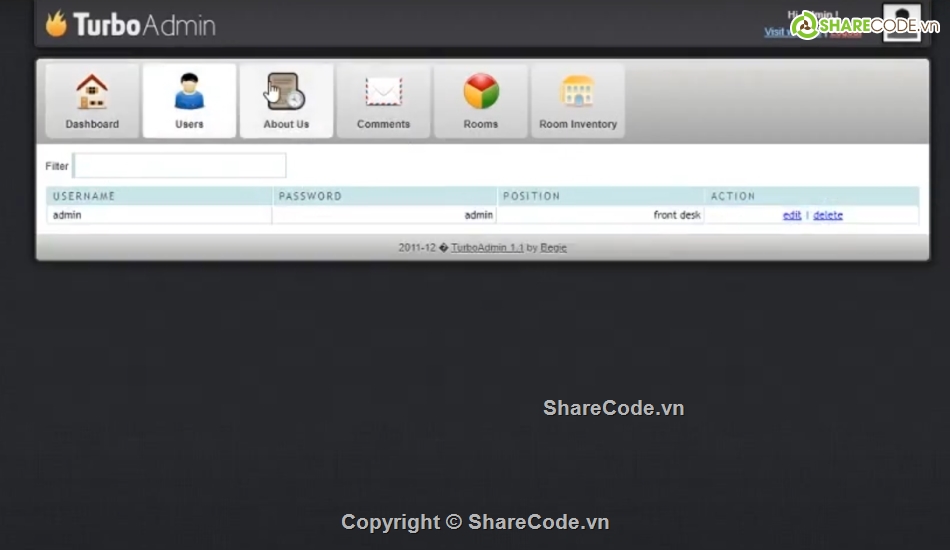Open the Begie author link

point(553,247)
